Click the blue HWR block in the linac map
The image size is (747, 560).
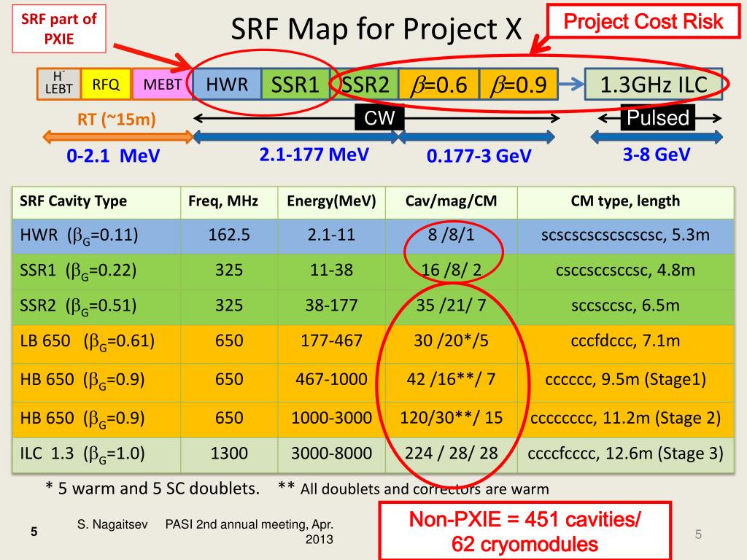228,85
